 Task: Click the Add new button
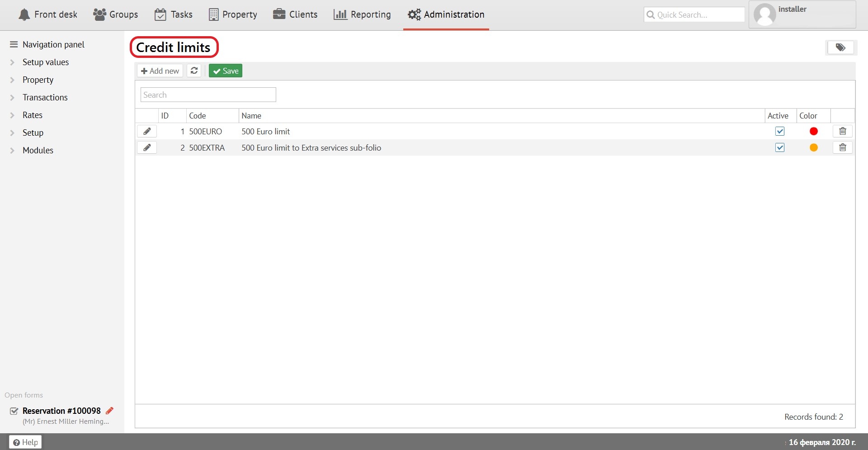[x=160, y=71]
